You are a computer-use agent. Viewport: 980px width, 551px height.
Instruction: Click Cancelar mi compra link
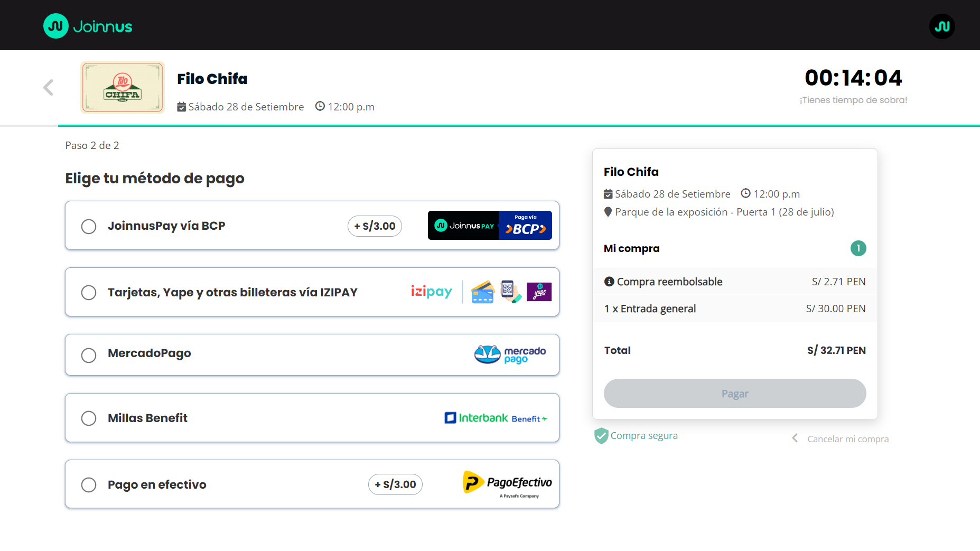[847, 439]
